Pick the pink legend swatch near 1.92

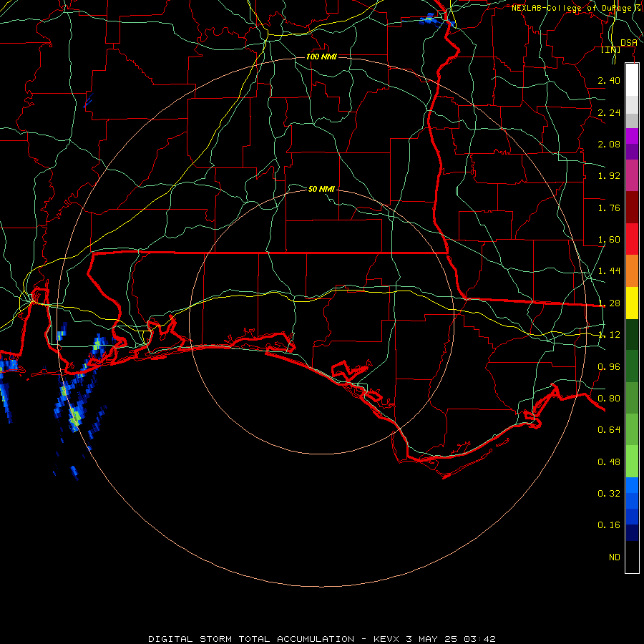(632, 175)
